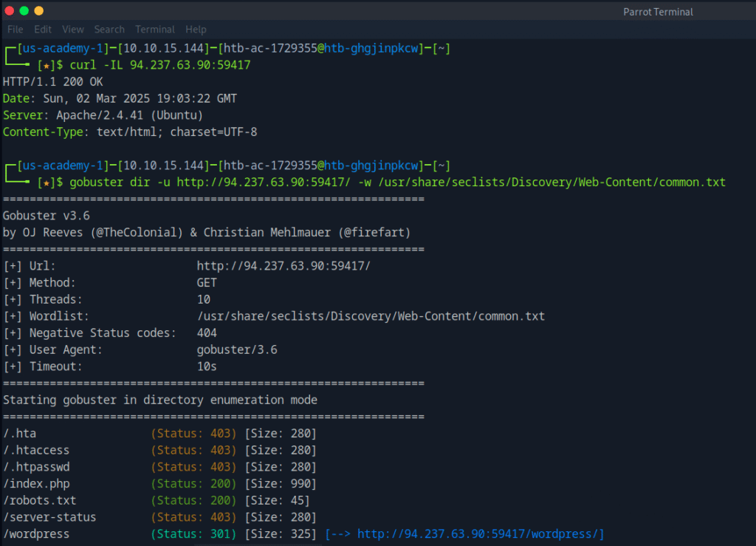
Task: Click the /robots.txt result entry
Action: (39, 500)
